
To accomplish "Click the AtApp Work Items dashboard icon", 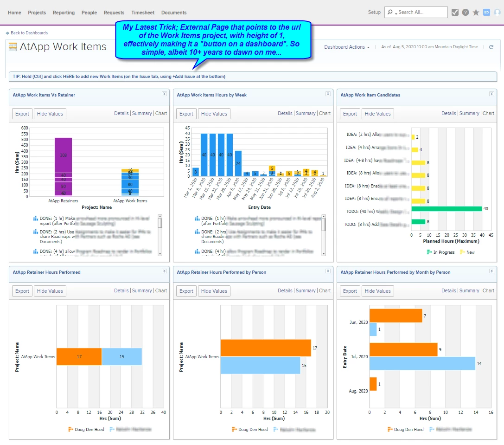I will click(x=13, y=47).
